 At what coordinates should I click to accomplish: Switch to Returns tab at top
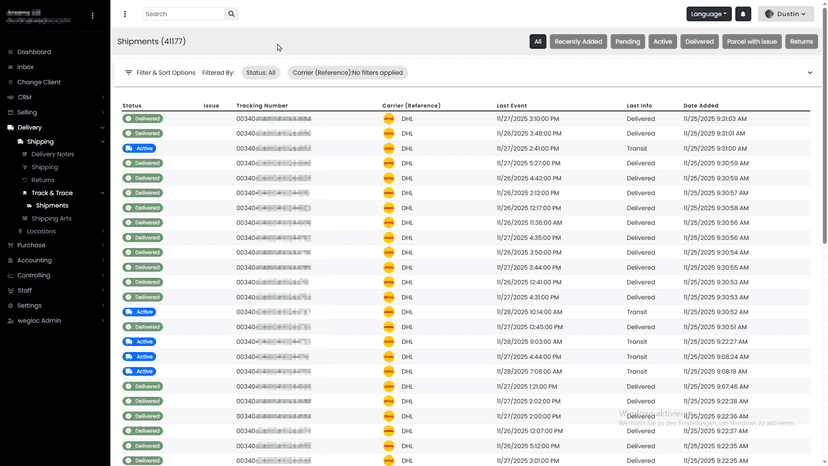click(x=801, y=41)
